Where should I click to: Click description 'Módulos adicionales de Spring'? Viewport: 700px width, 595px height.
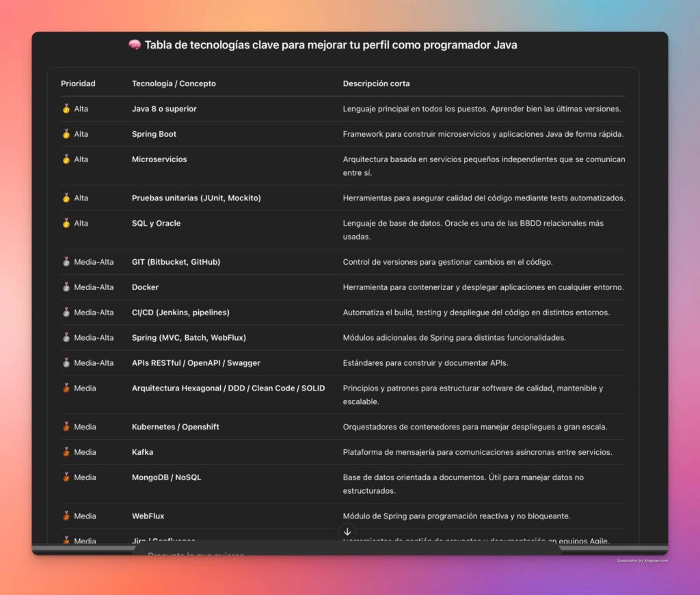click(455, 337)
